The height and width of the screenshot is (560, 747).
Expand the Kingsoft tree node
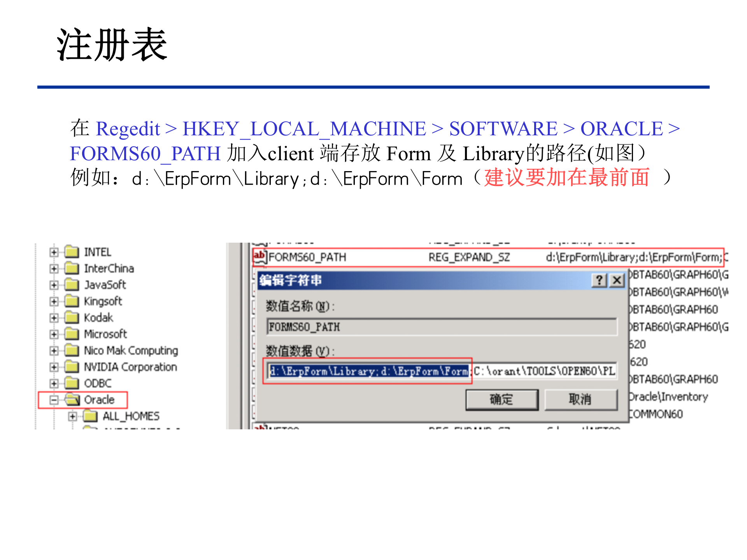tap(54, 301)
